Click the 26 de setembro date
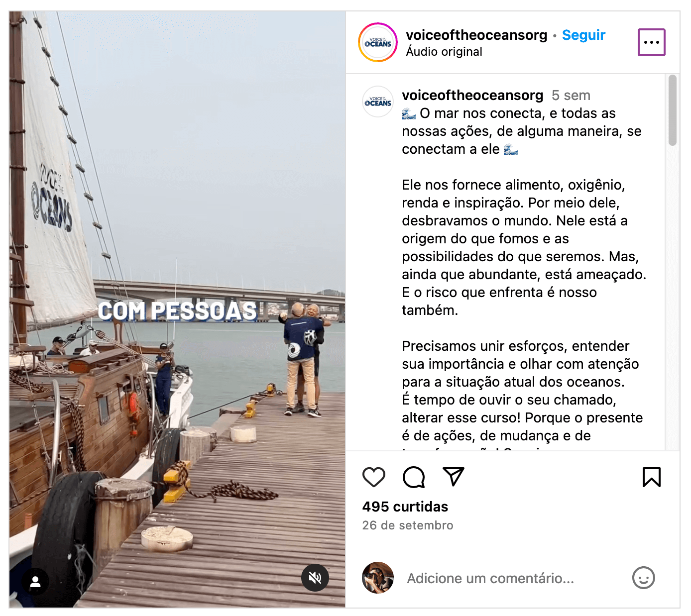 click(x=408, y=525)
